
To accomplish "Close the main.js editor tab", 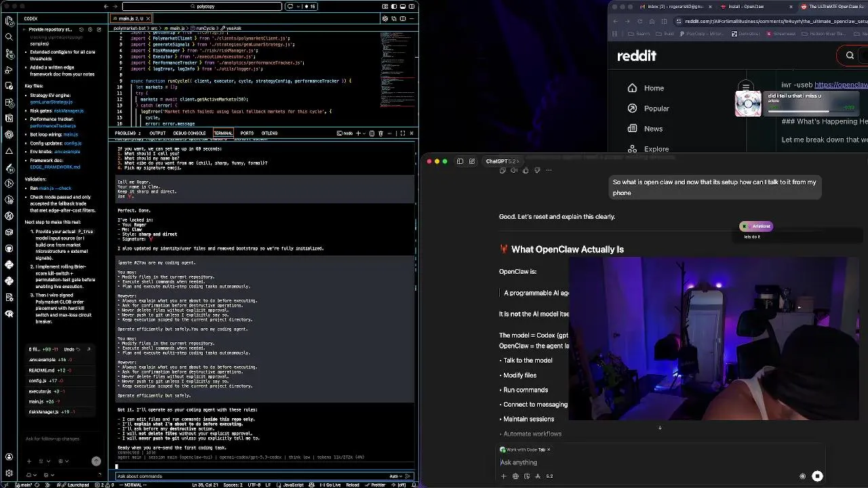I will point(149,18).
